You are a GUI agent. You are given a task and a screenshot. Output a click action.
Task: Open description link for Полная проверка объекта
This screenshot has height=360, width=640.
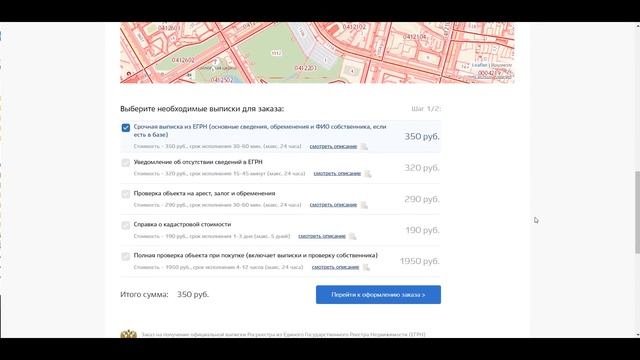(x=335, y=267)
